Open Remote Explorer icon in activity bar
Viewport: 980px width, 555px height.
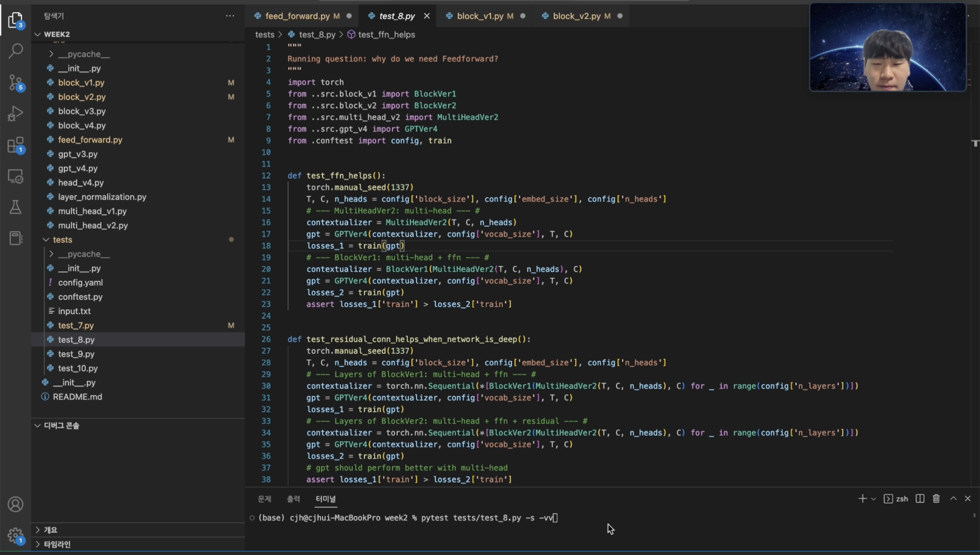click(x=15, y=176)
